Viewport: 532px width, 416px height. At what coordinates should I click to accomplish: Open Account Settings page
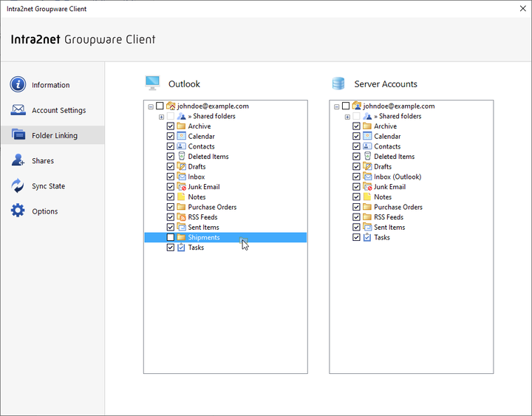(x=52, y=110)
